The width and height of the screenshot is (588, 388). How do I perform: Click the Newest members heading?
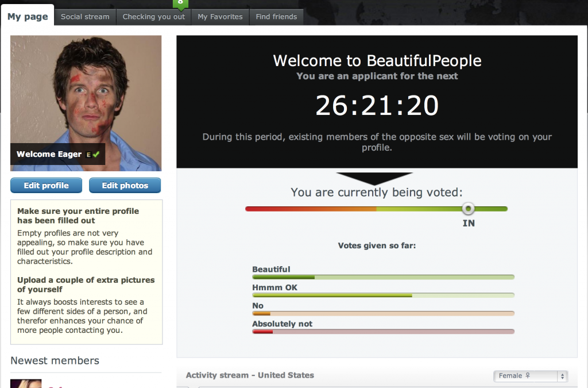(55, 360)
